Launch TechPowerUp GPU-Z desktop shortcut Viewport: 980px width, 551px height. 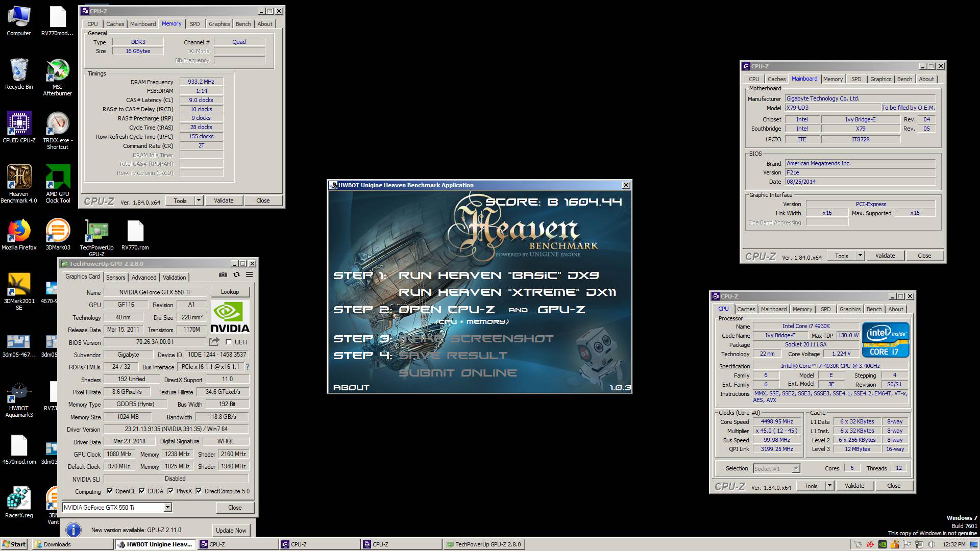[96, 238]
